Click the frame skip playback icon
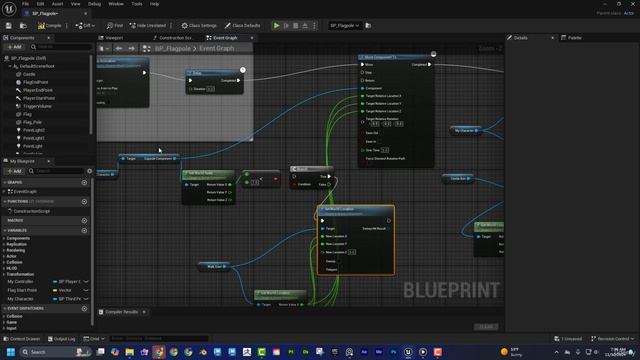 click(x=286, y=26)
